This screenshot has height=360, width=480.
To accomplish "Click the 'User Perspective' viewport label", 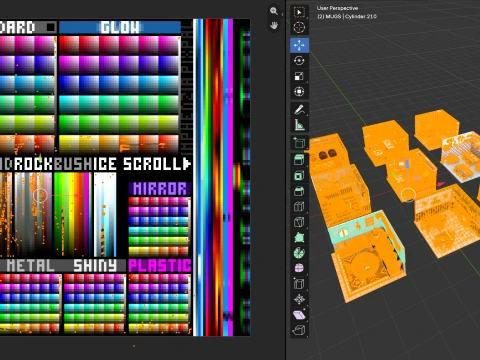I will click(337, 8).
